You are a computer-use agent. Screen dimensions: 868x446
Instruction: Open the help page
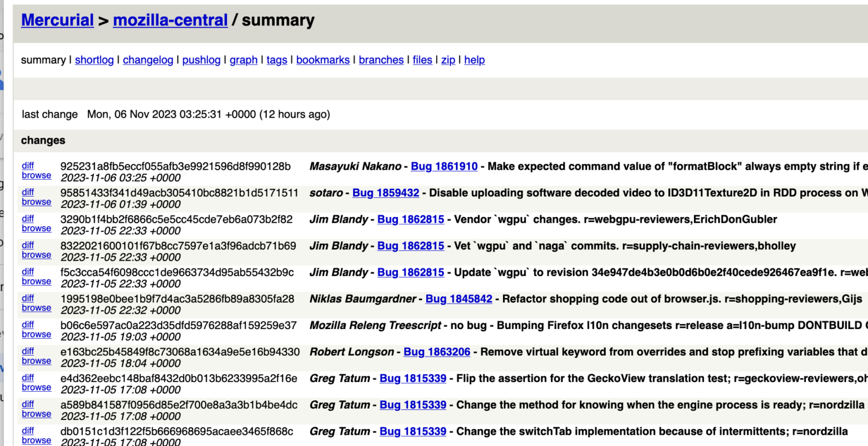[x=474, y=60]
